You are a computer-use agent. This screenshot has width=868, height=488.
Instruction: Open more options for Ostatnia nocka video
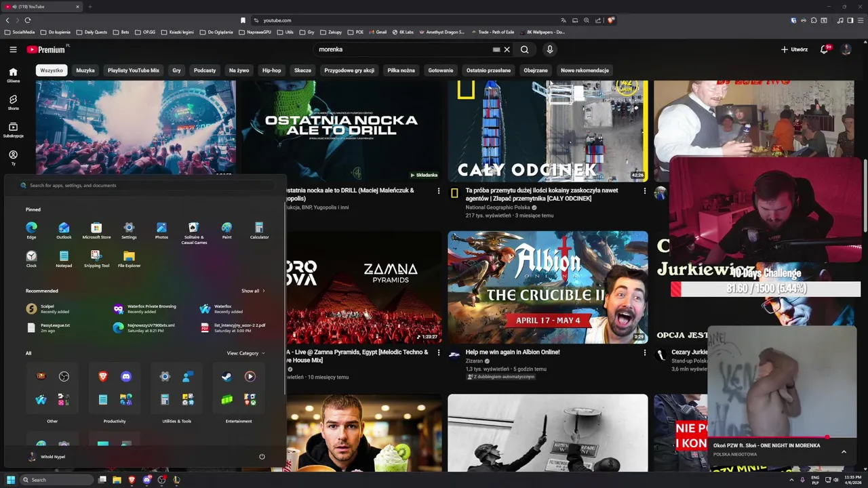coord(439,191)
